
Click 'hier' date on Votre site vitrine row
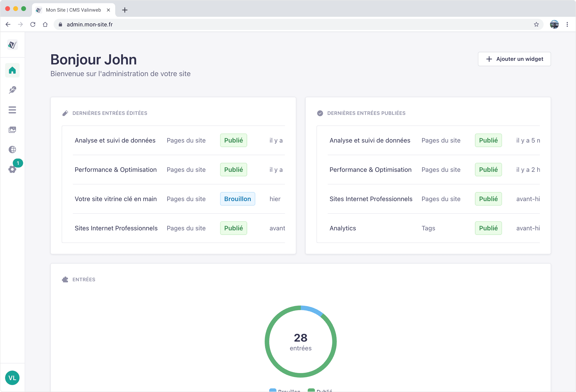(275, 199)
